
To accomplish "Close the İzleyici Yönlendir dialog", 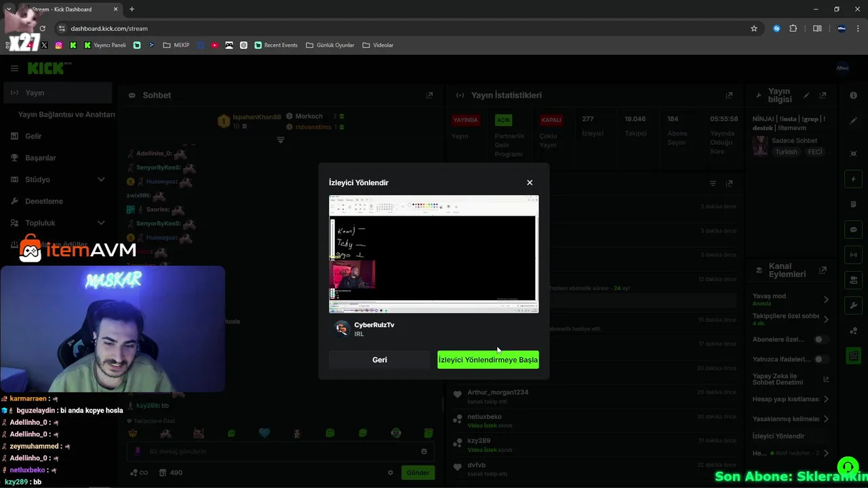I will click(x=530, y=182).
